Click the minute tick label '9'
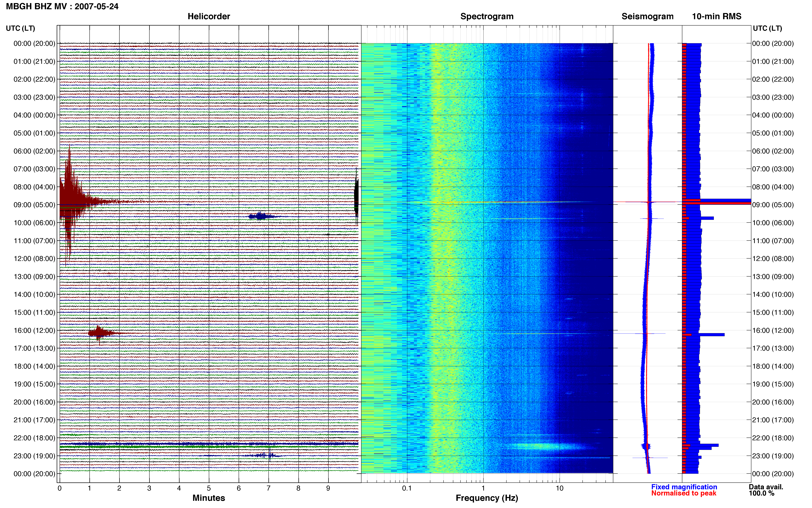The image size is (812, 508). [x=328, y=488]
